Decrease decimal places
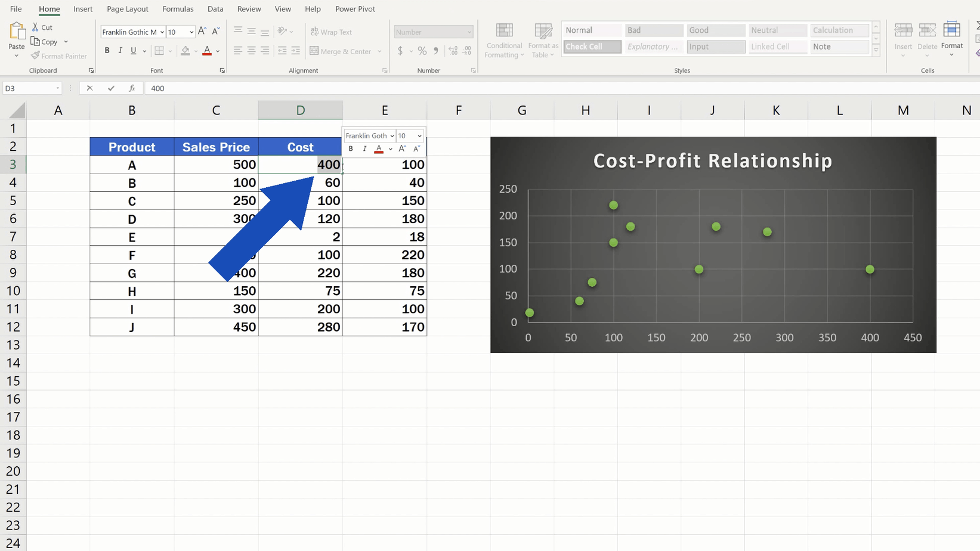The width and height of the screenshot is (980, 551). click(467, 51)
